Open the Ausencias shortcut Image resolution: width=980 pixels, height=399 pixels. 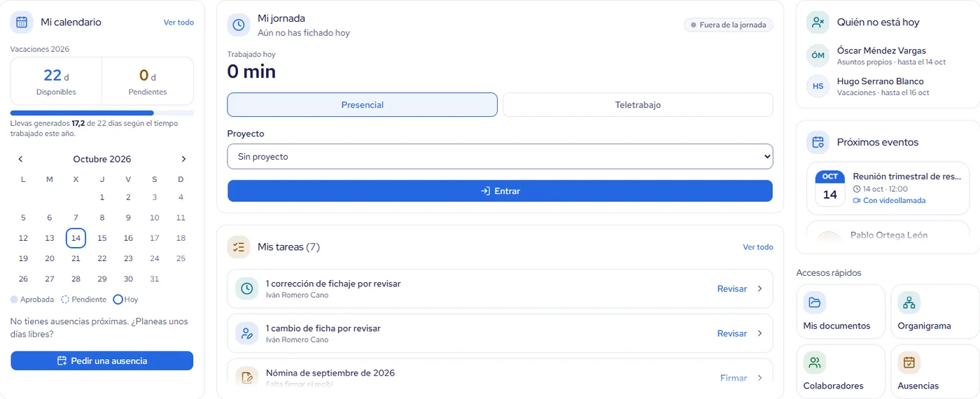tap(935, 372)
